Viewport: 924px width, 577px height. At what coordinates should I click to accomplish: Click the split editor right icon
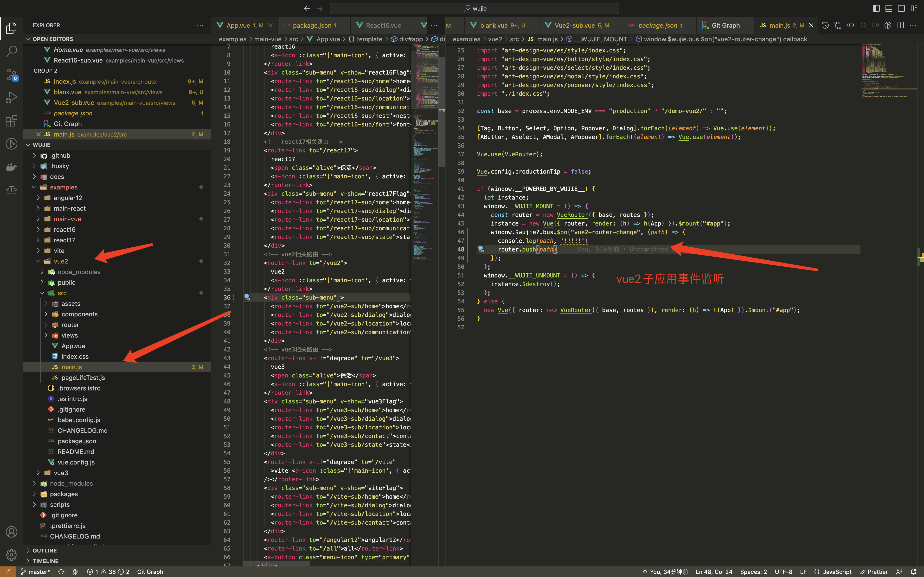point(900,25)
